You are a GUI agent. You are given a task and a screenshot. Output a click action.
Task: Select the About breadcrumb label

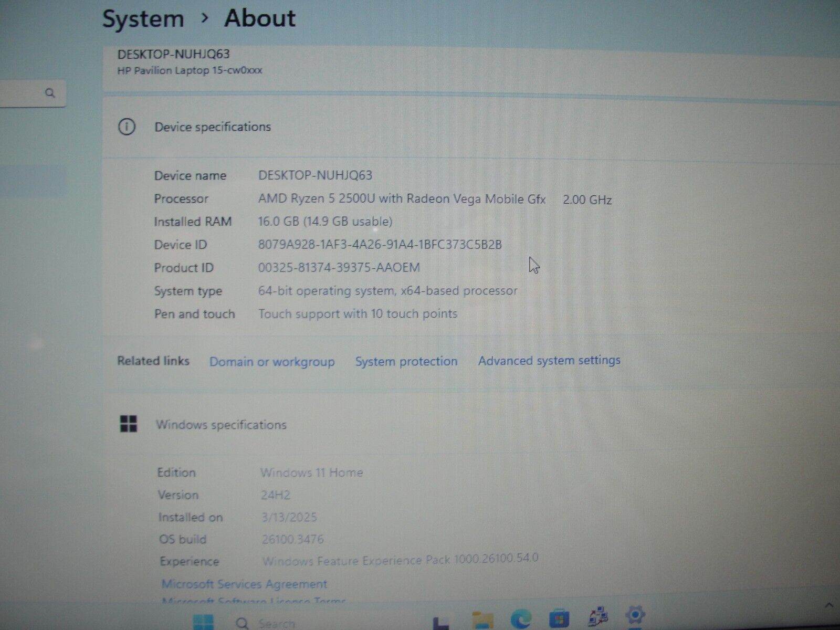(259, 18)
